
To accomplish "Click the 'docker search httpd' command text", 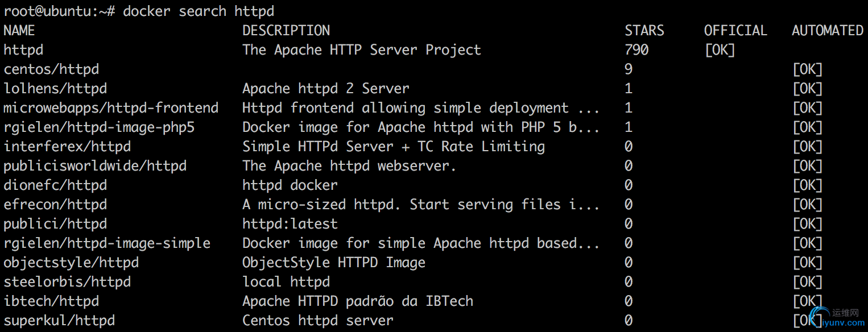I will point(199,11).
